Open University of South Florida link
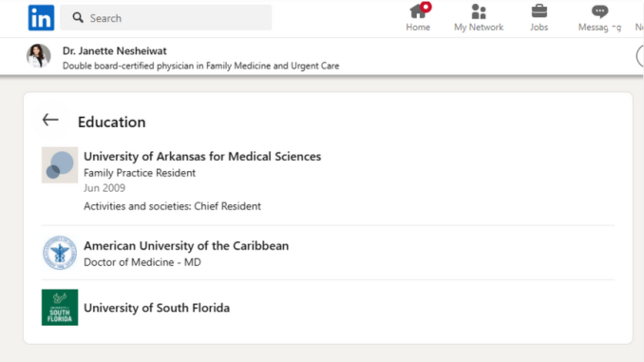Viewport: 644px width, 362px height. [157, 308]
